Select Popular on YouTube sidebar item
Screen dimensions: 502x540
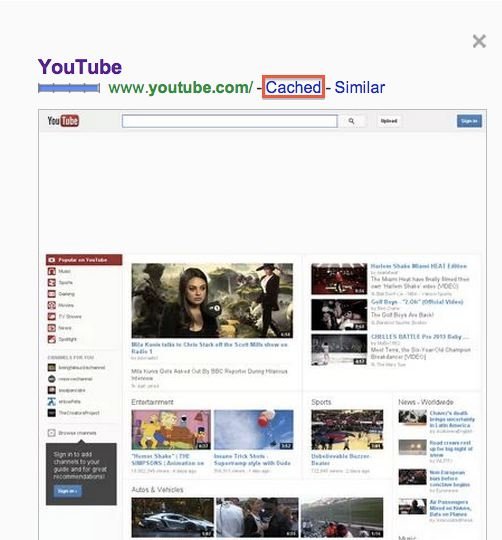84,260
